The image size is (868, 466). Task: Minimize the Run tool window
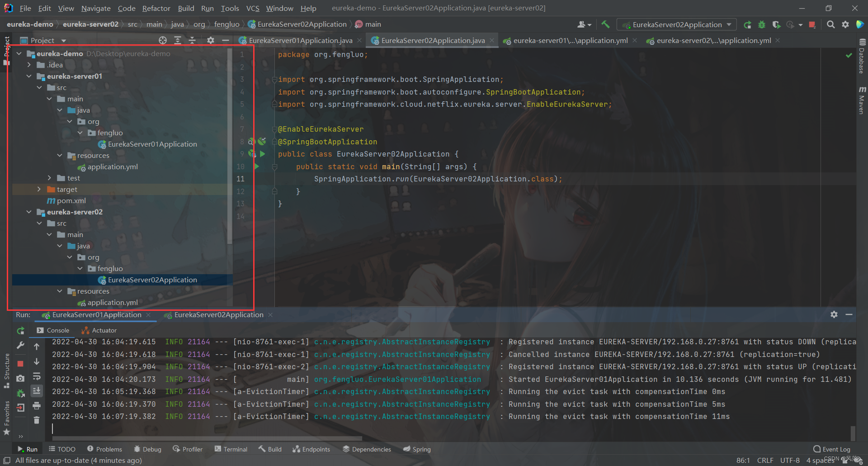pyautogui.click(x=849, y=314)
